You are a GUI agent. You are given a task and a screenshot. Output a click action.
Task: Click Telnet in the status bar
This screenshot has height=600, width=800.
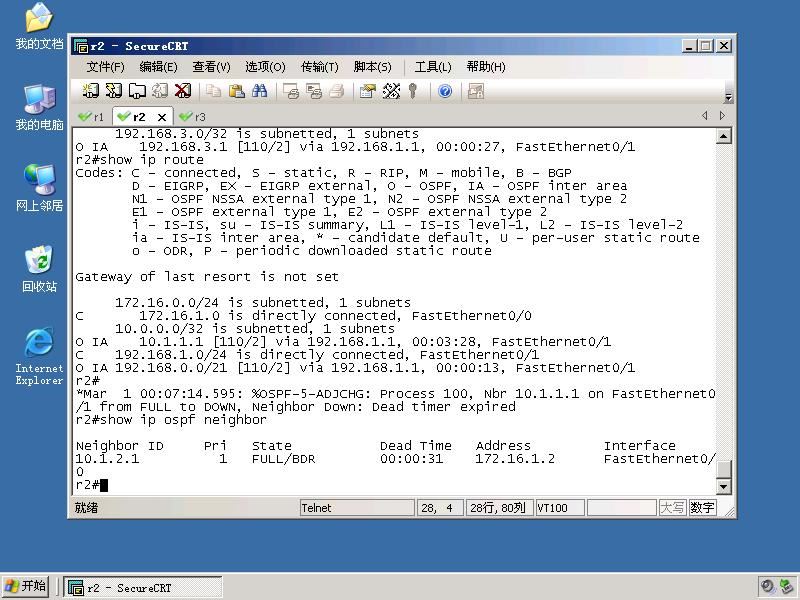(x=357, y=508)
